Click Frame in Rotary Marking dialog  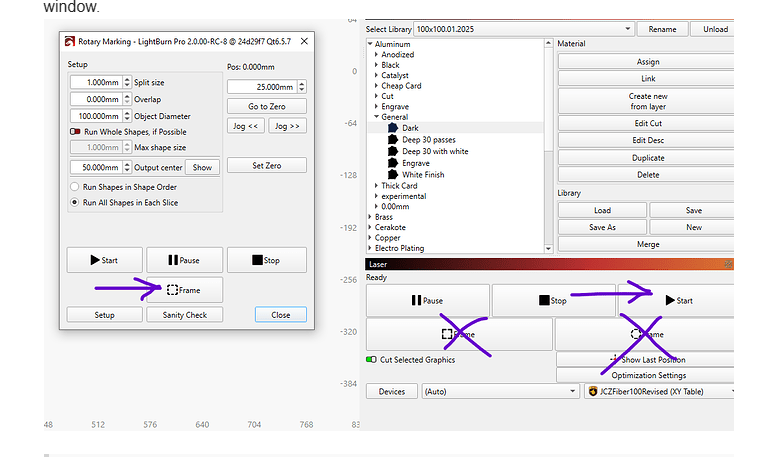[x=184, y=290]
